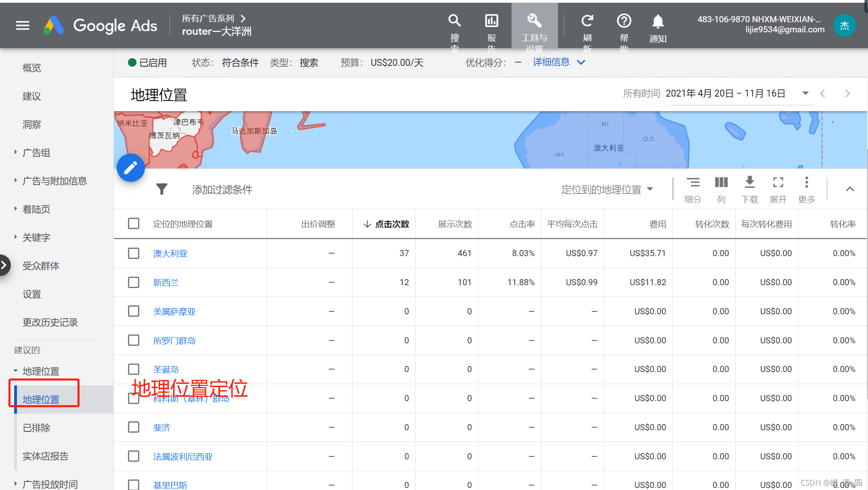Screen dimensions: 868x490
Task: Click the refresh icon
Action: click(x=587, y=21)
